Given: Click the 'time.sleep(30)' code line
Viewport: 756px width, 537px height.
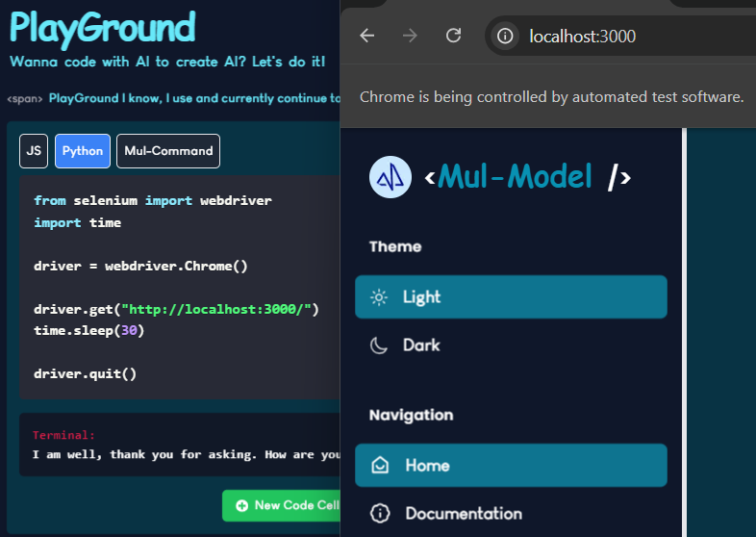Looking at the screenshot, I should click(x=89, y=330).
